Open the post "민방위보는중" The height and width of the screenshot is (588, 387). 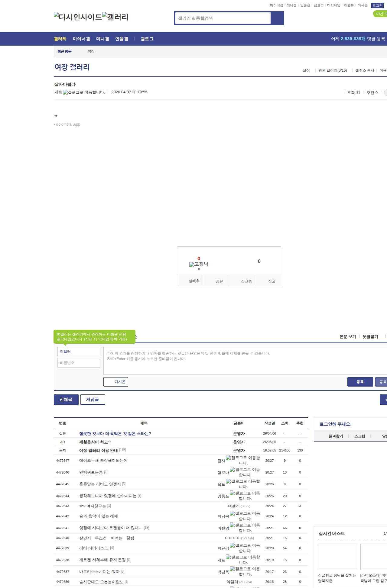coord(91,472)
